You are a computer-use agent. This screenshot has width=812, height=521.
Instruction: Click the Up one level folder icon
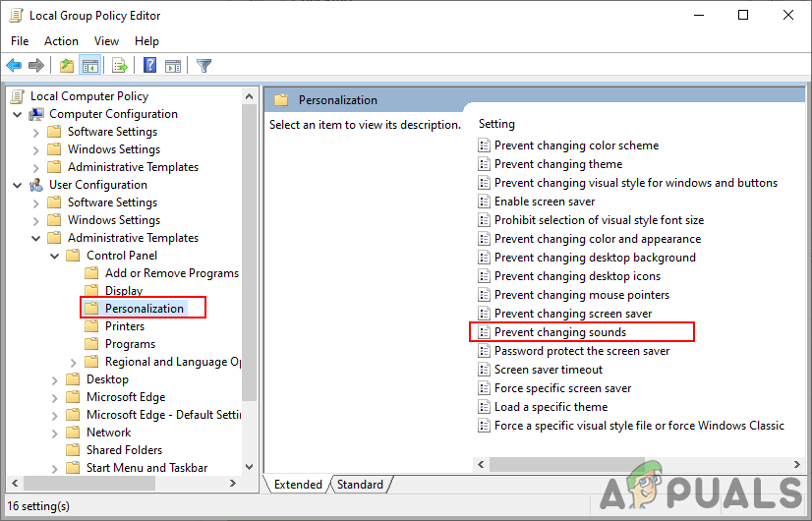67,65
